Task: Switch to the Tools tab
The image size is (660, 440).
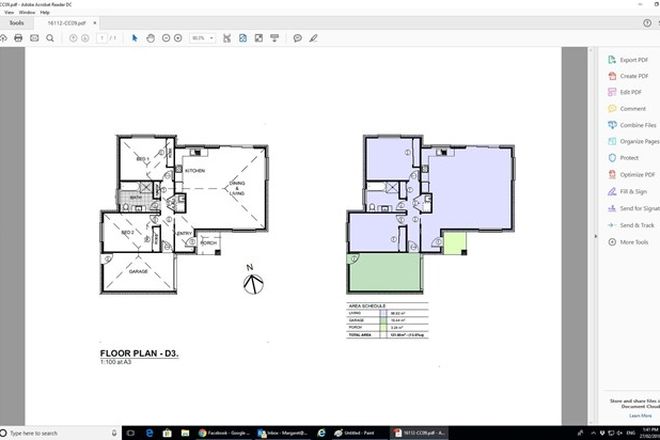Action: coord(17,22)
